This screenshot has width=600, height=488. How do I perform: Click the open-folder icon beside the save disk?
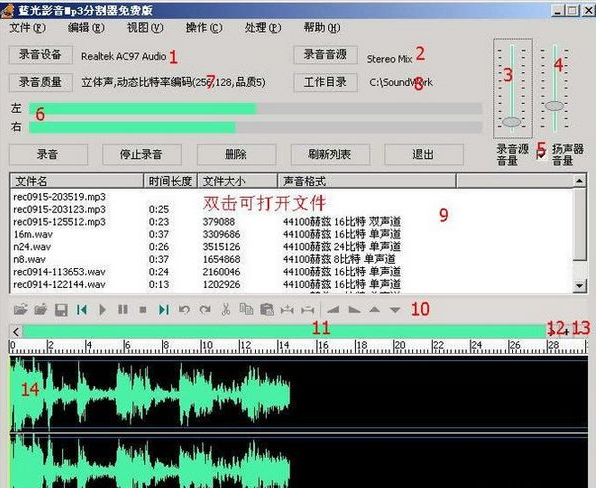click(41, 309)
